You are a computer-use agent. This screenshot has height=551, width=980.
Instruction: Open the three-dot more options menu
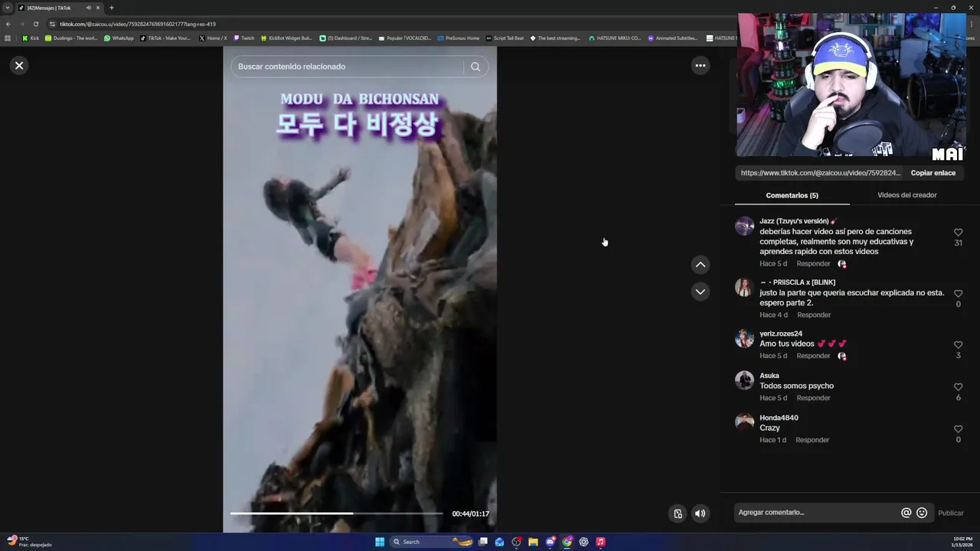point(700,66)
